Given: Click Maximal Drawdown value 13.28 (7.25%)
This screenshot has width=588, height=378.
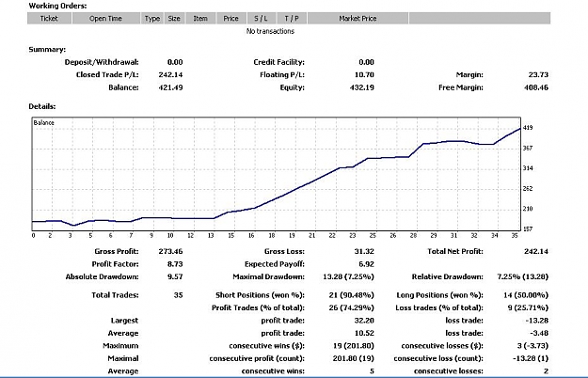Looking at the screenshot, I should pyautogui.click(x=348, y=276).
